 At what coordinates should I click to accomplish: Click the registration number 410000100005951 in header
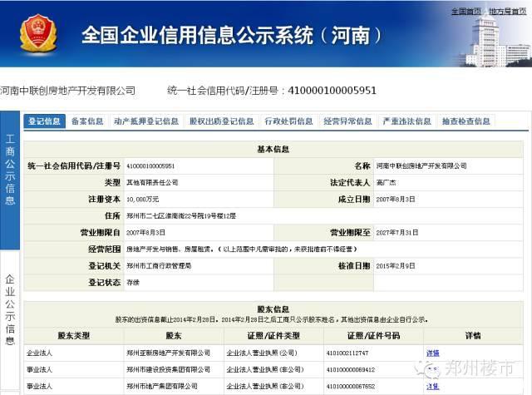[x=332, y=91]
